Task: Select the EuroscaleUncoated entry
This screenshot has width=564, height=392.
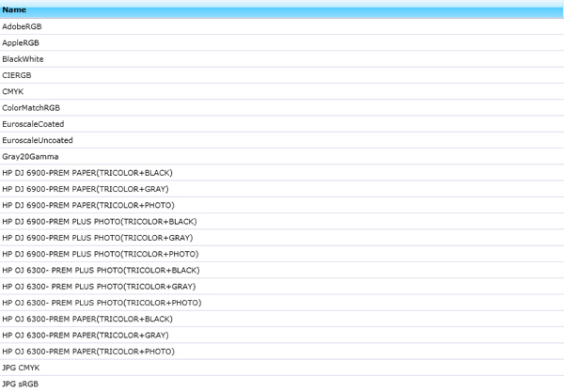Action: coord(38,140)
